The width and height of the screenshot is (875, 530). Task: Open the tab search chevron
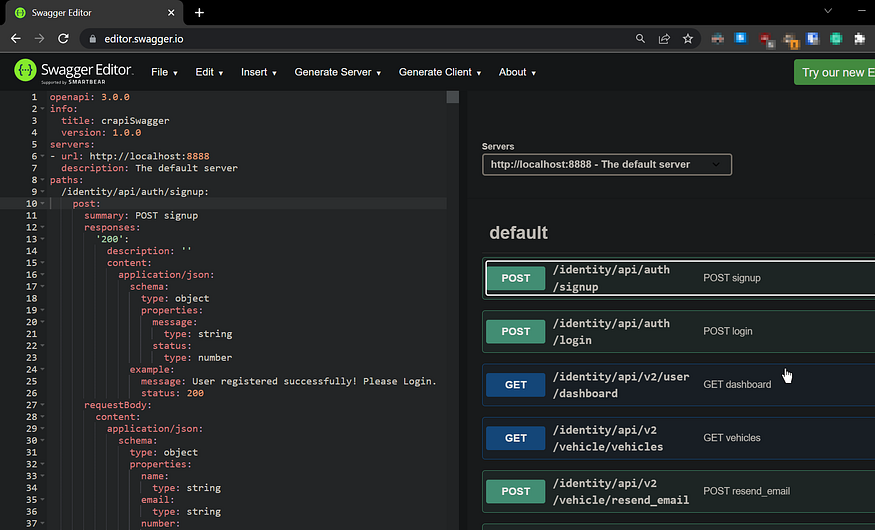pyautogui.click(x=828, y=11)
